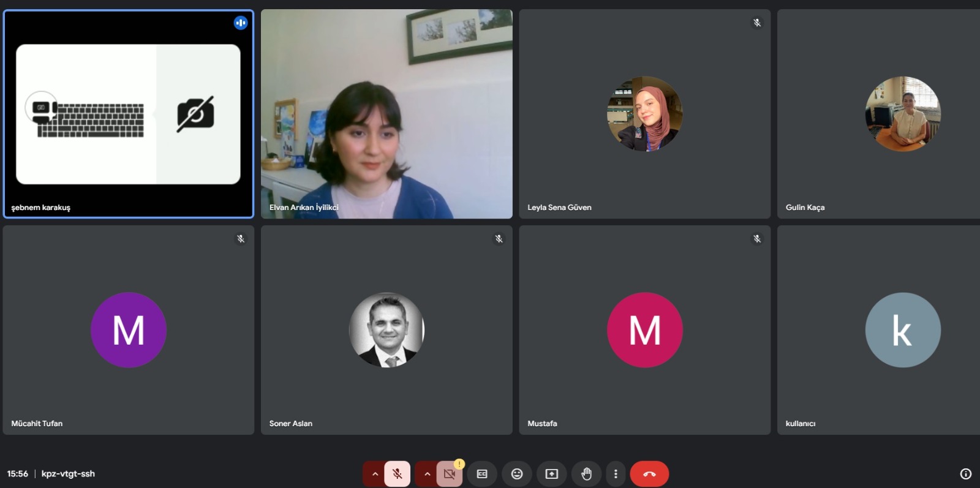
Task: Click the Present now screen-share icon
Action: tap(552, 474)
